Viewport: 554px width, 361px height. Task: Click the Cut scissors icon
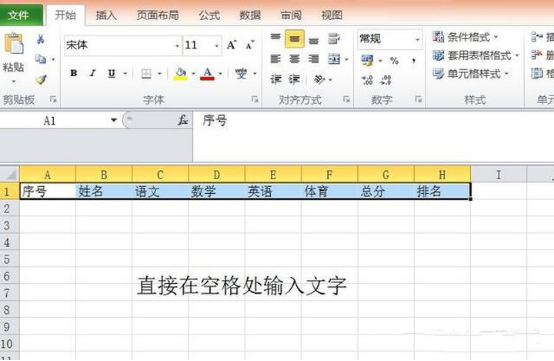[x=41, y=39]
